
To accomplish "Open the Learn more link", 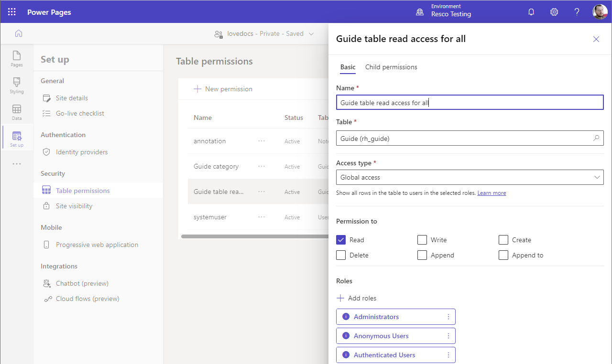I will point(492,193).
